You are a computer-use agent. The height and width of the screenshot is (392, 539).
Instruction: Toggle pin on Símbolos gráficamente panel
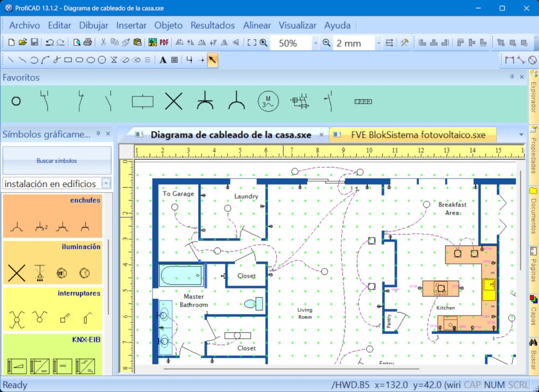point(99,134)
